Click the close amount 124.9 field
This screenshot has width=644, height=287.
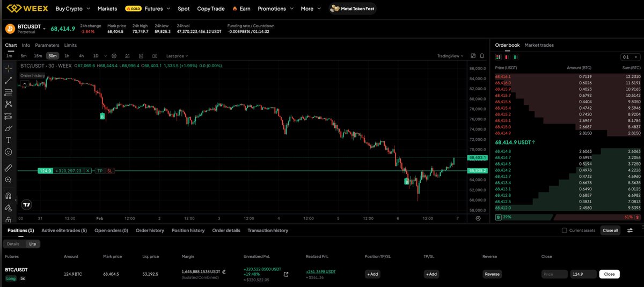pyautogui.click(x=583, y=274)
